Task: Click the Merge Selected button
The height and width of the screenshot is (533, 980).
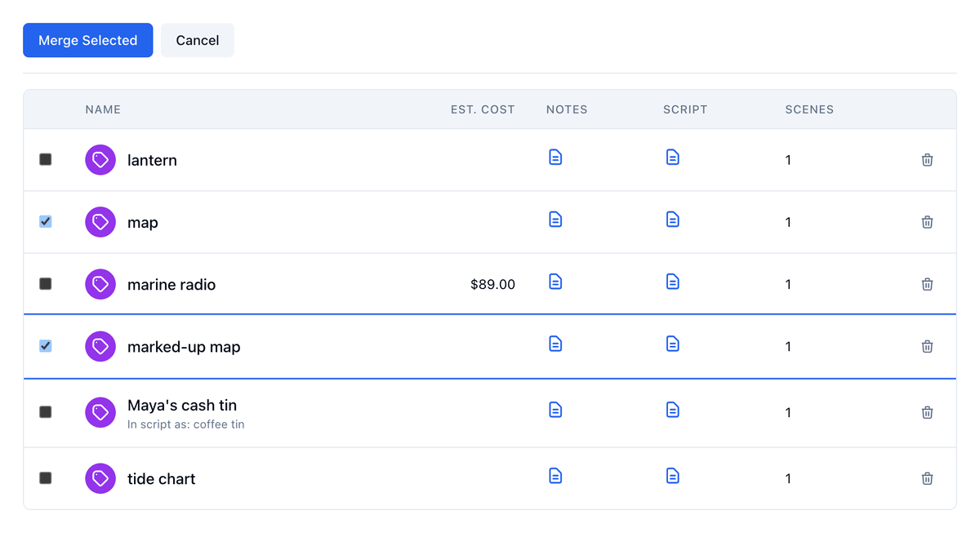Action: click(88, 40)
